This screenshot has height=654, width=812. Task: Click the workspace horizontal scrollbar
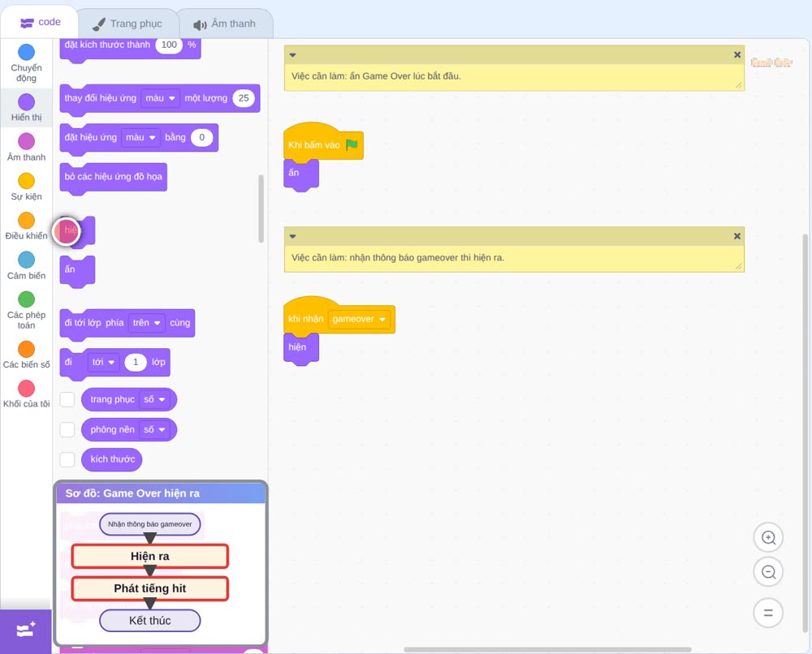[x=547, y=650]
